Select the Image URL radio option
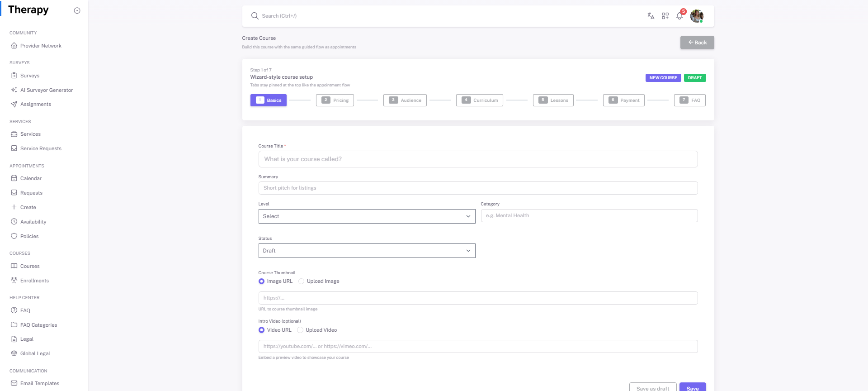868x391 pixels. (x=262, y=281)
